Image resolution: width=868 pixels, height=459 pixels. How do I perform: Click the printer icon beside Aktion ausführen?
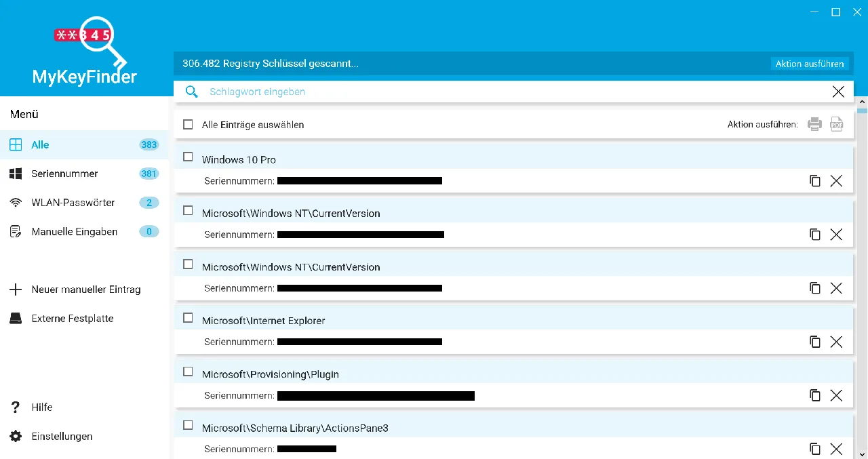pos(814,124)
